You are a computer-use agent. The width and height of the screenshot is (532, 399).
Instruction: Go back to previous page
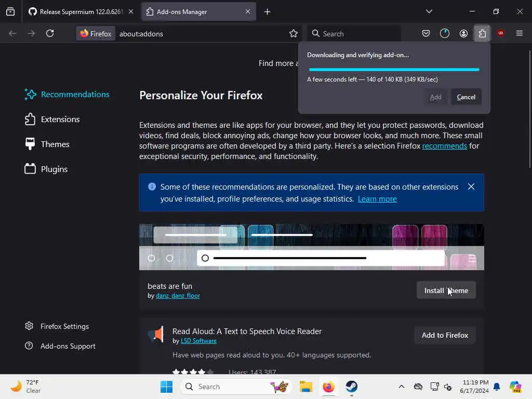click(12, 33)
